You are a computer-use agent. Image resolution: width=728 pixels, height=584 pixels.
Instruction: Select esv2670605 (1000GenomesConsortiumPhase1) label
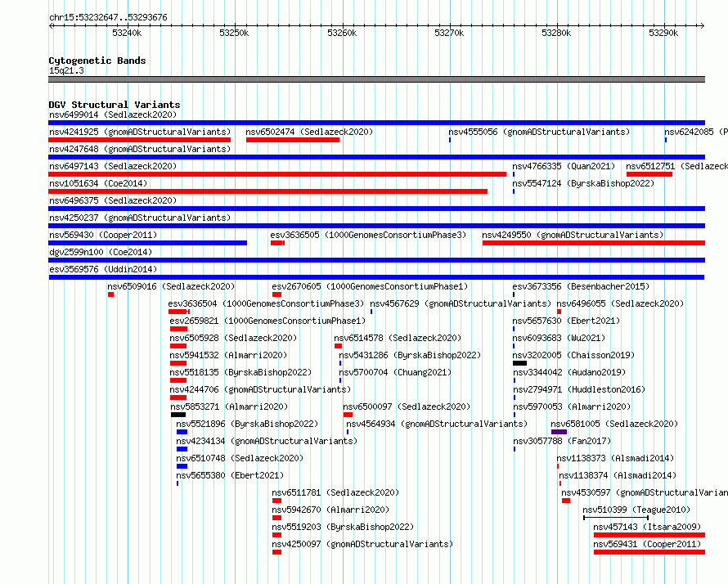coord(370,286)
